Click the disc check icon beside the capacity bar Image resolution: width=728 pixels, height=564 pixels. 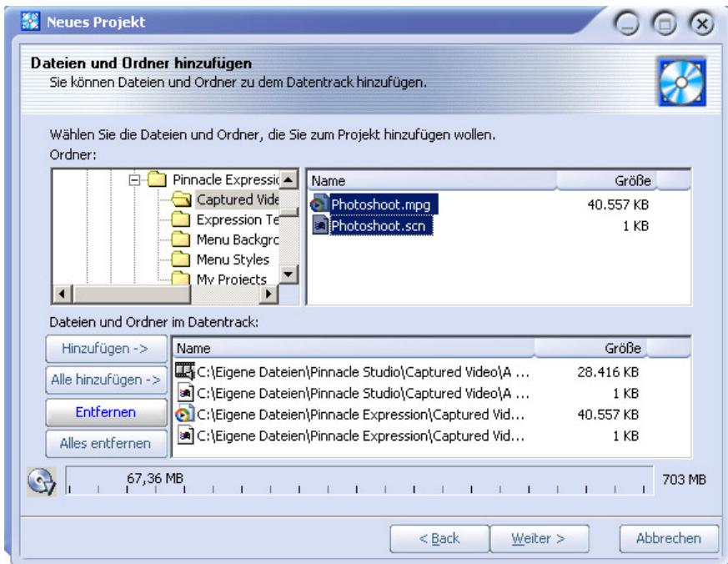[x=42, y=481]
